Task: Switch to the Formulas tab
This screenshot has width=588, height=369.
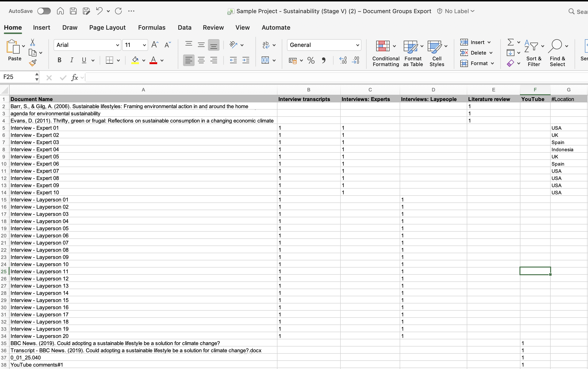Action: [x=152, y=28]
